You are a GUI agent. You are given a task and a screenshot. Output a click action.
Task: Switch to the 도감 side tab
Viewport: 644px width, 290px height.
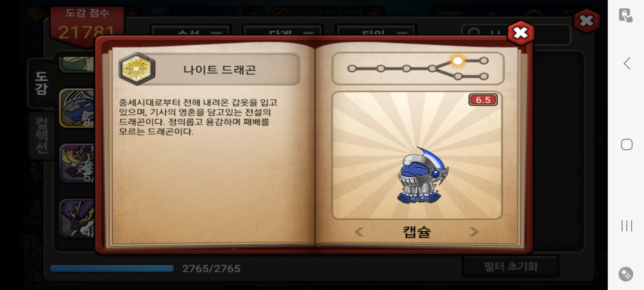[41, 83]
